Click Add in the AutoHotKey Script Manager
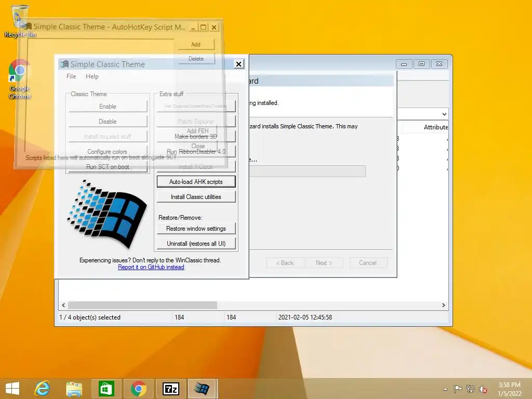Image resolution: width=532 pixels, height=399 pixels. tap(196, 44)
